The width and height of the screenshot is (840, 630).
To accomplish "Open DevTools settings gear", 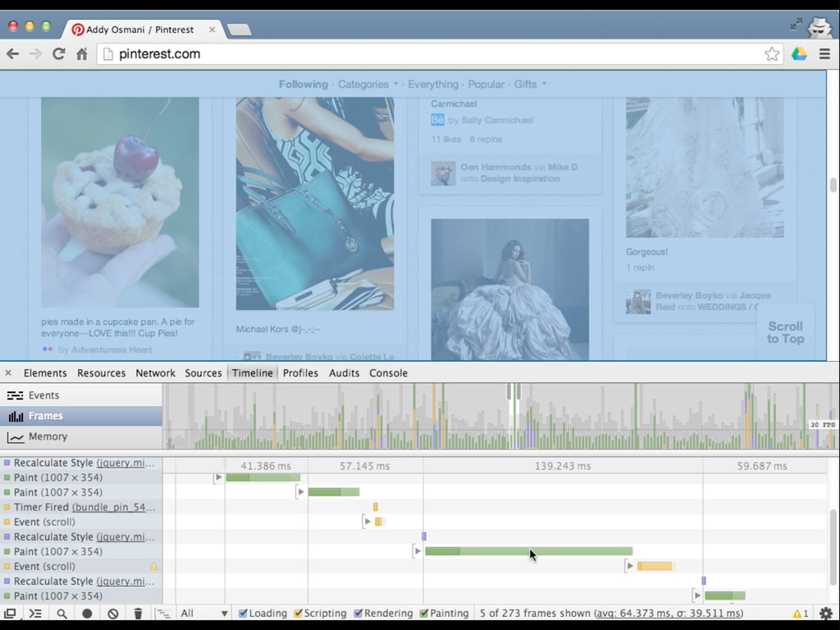I will click(x=825, y=614).
